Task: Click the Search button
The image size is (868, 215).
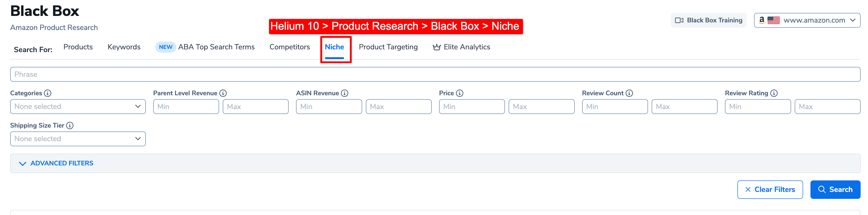Action: tap(835, 189)
